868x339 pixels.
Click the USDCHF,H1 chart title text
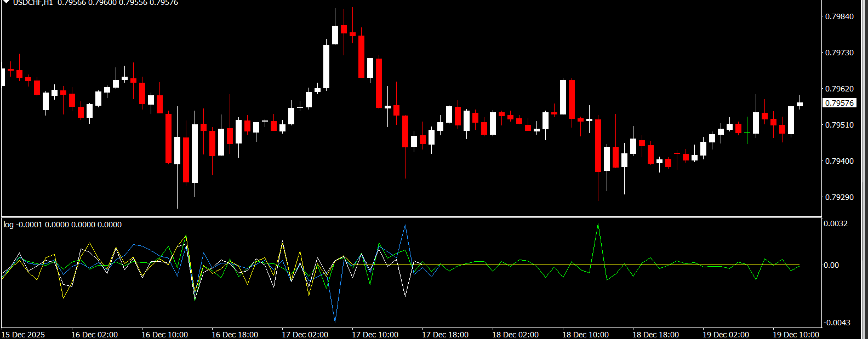(x=33, y=3)
